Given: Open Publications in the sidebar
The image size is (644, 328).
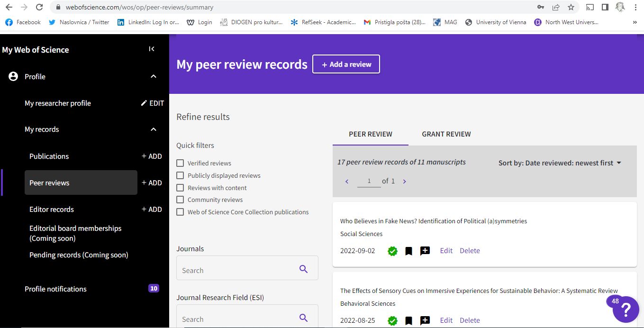Looking at the screenshot, I should click(49, 156).
